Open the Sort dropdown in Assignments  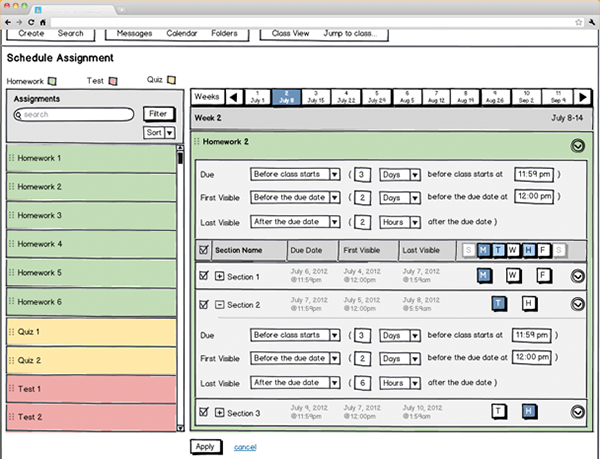coord(160,132)
